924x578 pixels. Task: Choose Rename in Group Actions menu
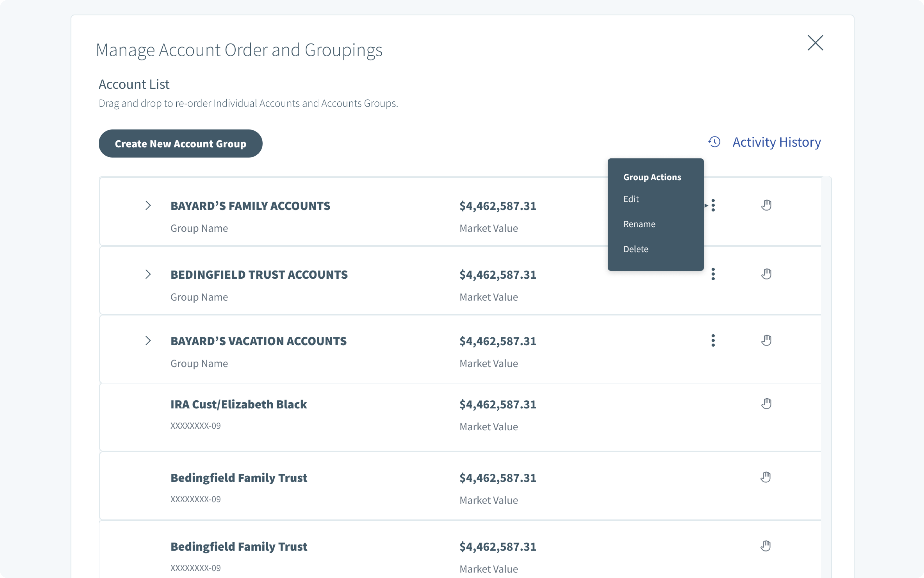[x=639, y=224]
